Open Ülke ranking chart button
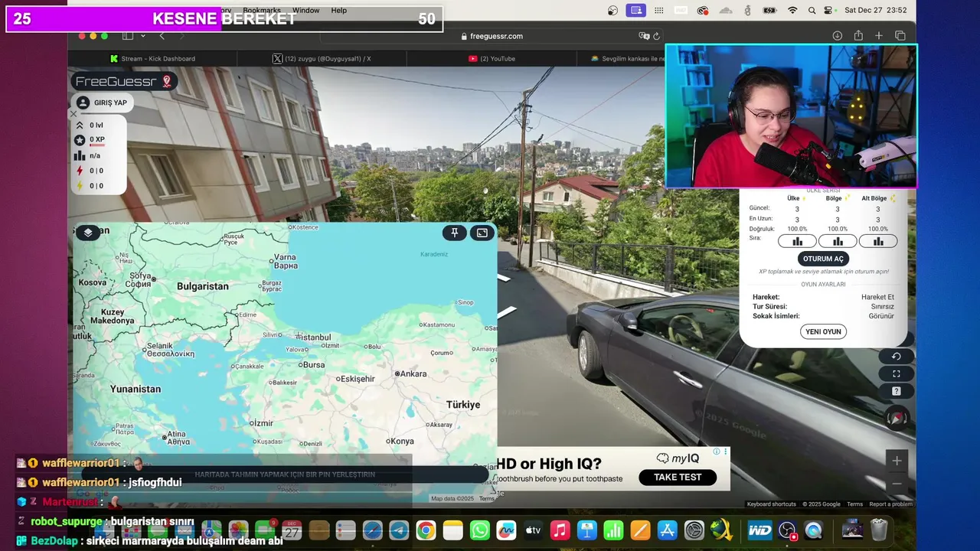Image resolution: width=980 pixels, height=551 pixels. (797, 241)
